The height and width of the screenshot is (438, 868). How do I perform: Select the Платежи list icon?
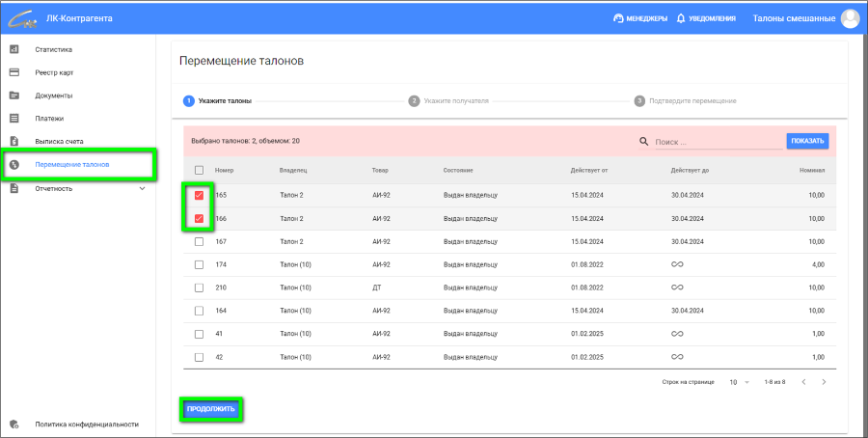14,119
